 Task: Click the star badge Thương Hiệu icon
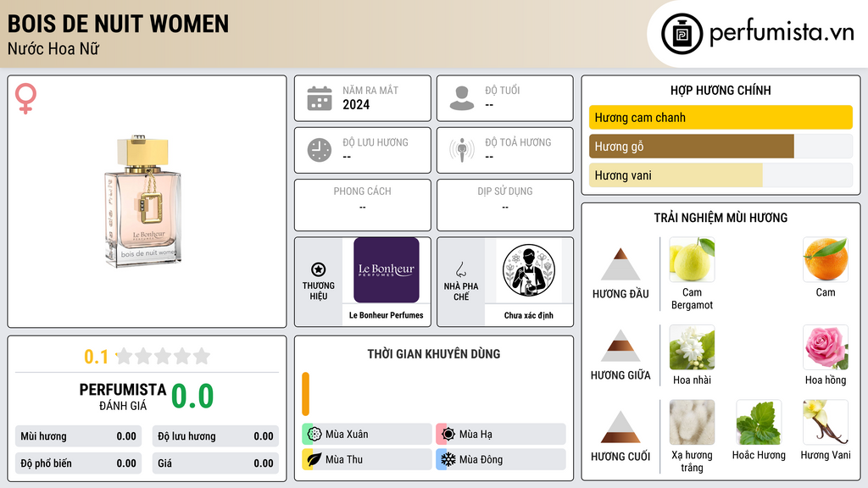(319, 269)
